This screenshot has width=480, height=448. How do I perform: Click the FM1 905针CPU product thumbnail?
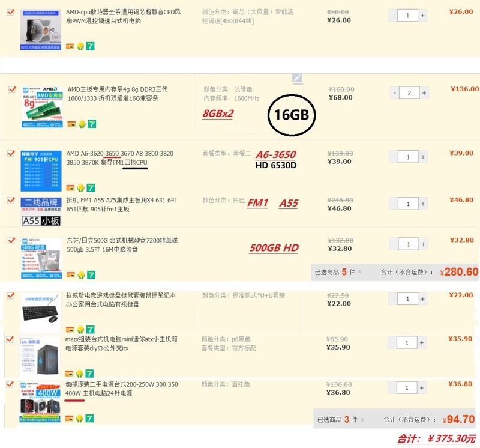click(x=41, y=171)
